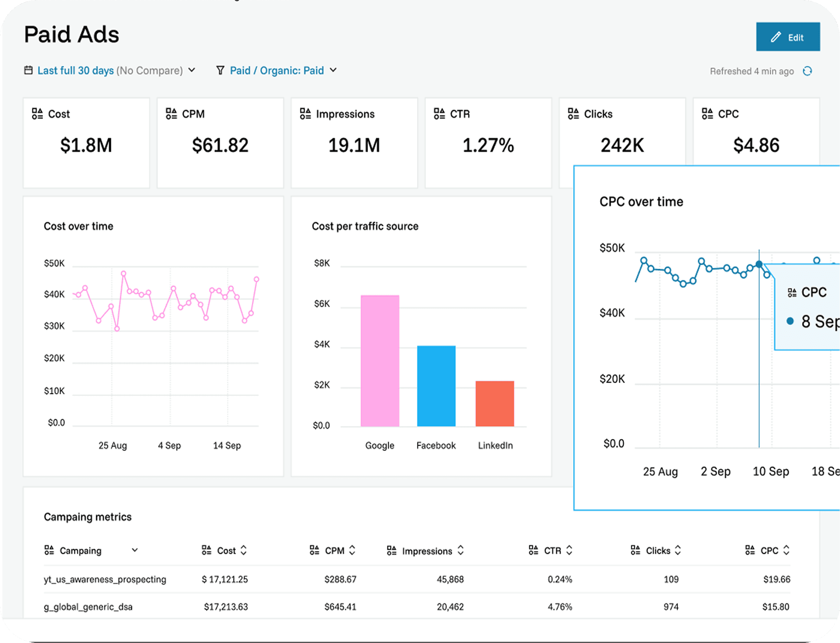Viewport: 840px width, 643px height.
Task: Click the Paid Ads page title
Action: 72,34
